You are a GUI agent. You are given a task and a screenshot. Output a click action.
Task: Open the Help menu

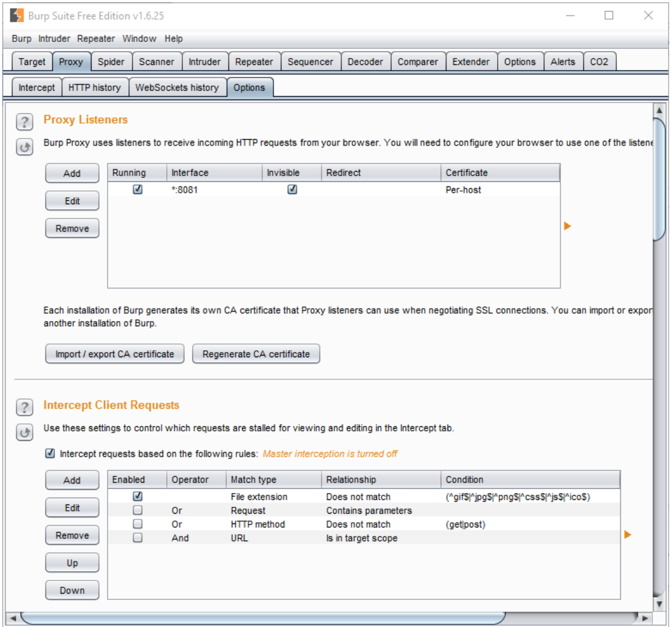(x=174, y=39)
